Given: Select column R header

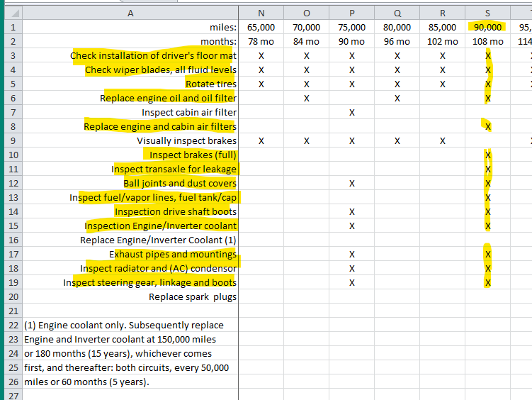Looking at the screenshot, I should point(443,13).
